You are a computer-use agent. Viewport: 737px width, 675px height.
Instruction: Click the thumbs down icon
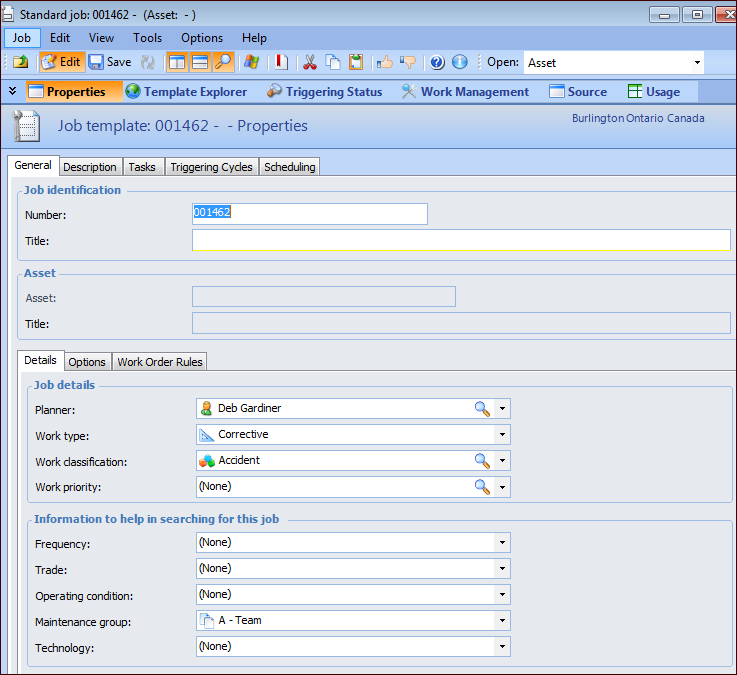coord(408,62)
